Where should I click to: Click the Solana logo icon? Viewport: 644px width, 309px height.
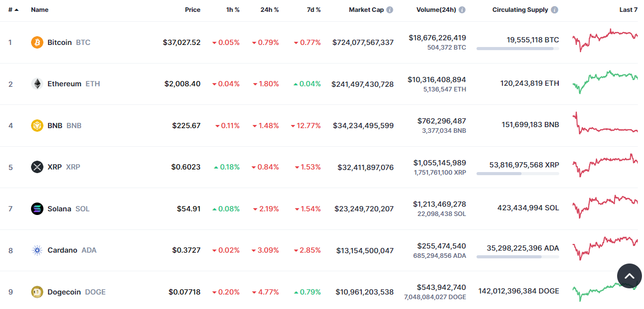coord(37,209)
